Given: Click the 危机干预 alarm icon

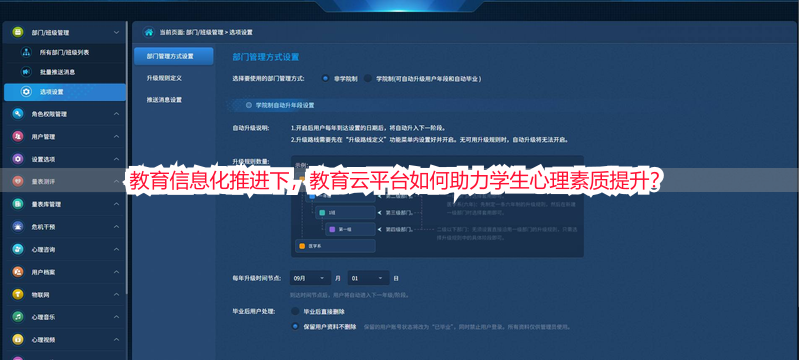Looking at the screenshot, I should click(x=18, y=226).
